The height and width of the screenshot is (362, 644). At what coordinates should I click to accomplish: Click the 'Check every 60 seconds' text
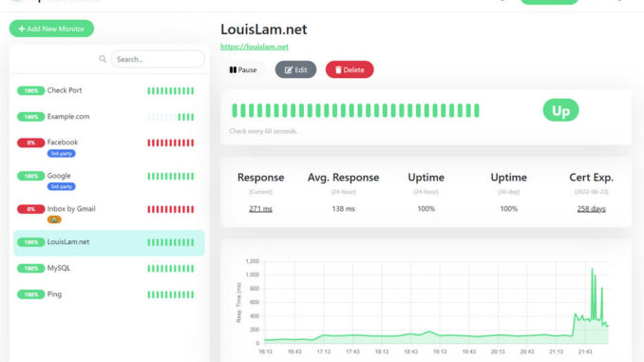[263, 131]
